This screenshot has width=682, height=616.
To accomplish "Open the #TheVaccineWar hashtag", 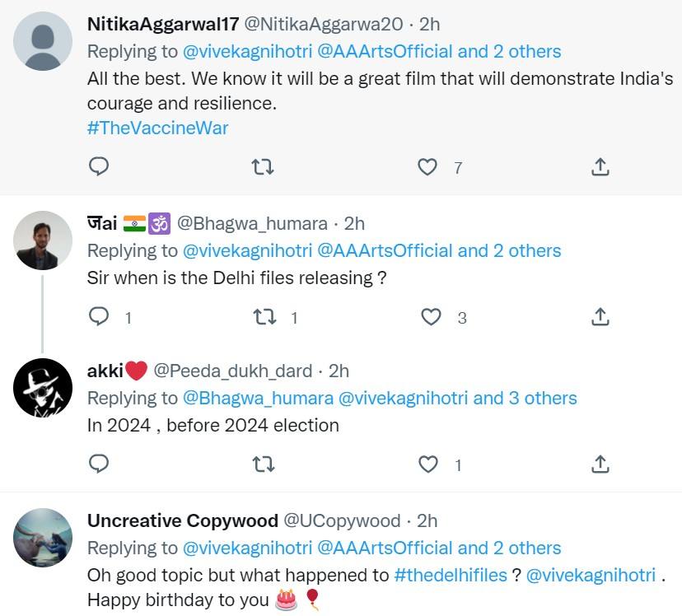I will click(157, 128).
